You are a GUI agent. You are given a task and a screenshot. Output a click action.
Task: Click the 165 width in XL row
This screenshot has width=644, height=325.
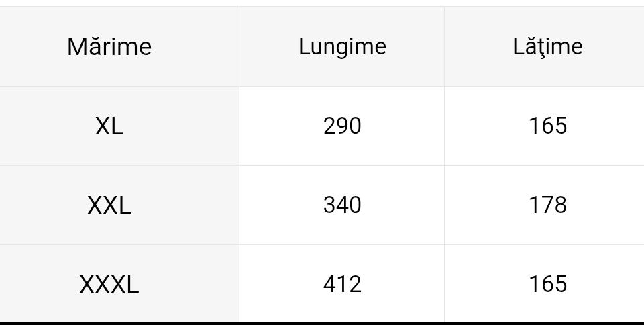[x=547, y=126]
